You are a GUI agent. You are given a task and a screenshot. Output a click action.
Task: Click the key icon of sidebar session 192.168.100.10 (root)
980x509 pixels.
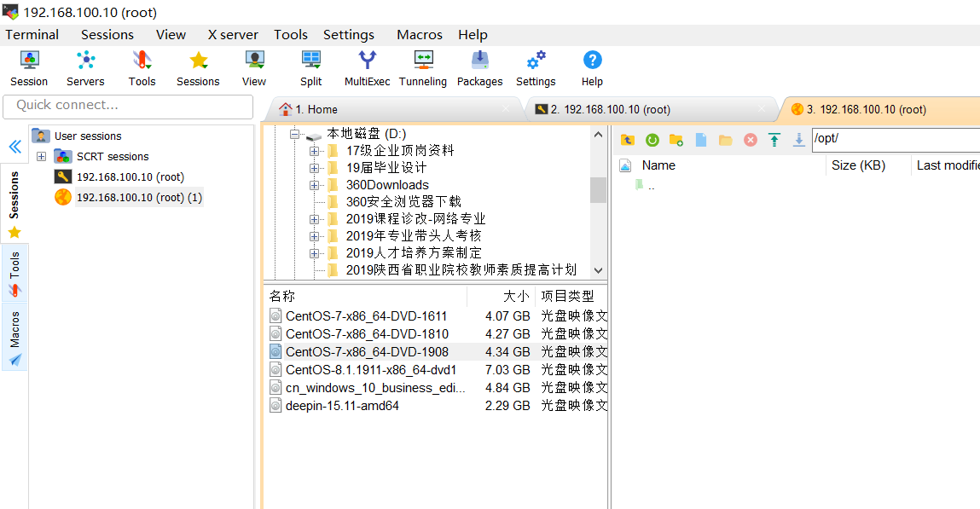(62, 176)
